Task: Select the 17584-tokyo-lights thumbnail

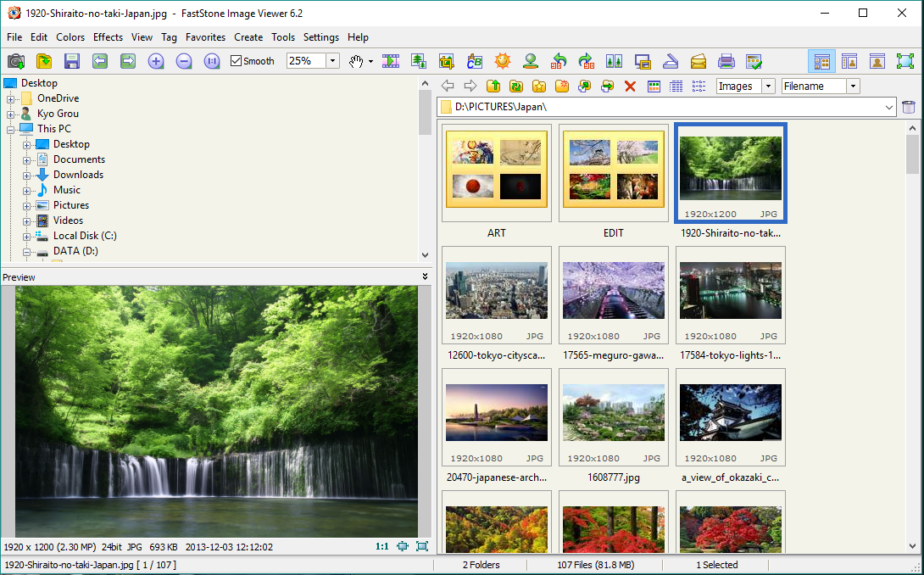Action: coord(731,295)
